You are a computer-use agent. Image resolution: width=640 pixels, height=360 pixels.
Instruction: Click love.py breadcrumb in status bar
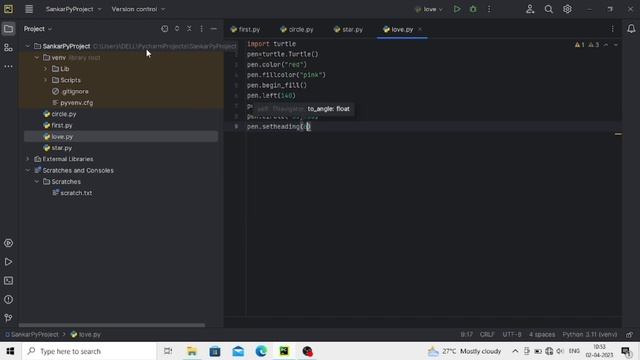coord(86,335)
